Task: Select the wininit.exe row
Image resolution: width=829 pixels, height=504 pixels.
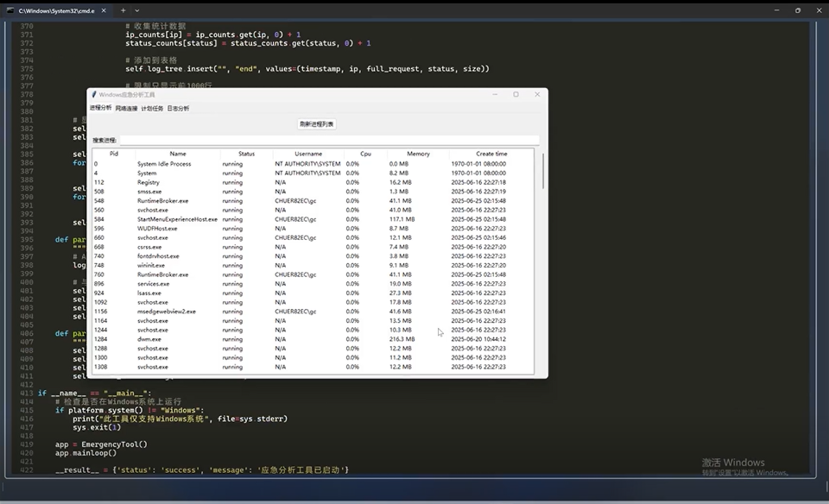Action: [x=313, y=266]
